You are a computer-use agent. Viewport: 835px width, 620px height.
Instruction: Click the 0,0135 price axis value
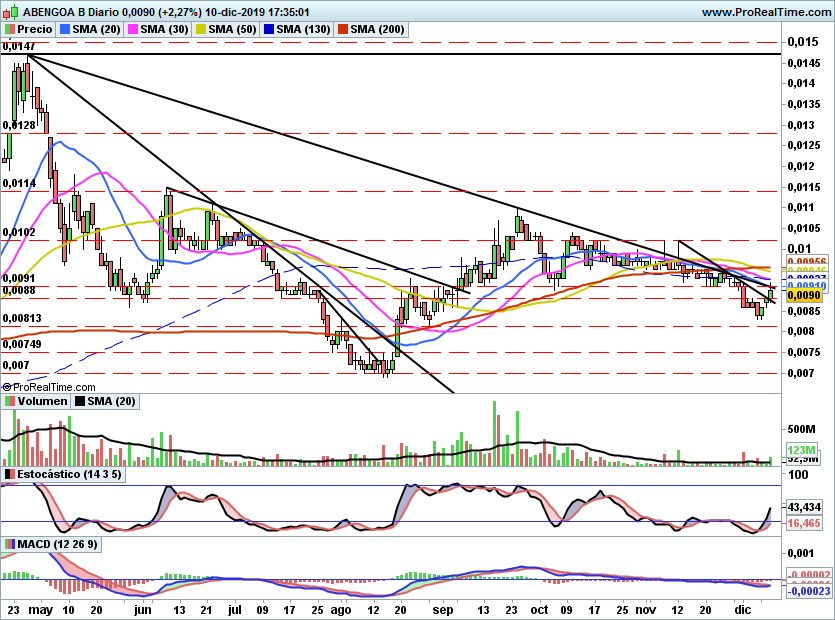(804, 104)
